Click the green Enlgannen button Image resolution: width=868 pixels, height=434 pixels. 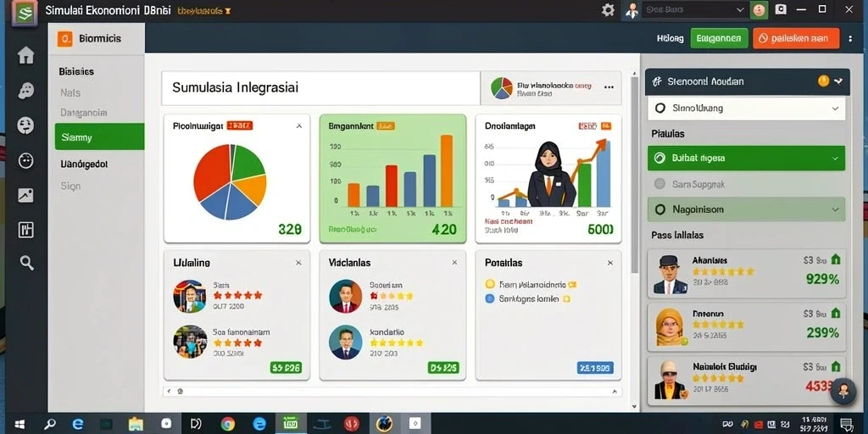pyautogui.click(x=719, y=38)
